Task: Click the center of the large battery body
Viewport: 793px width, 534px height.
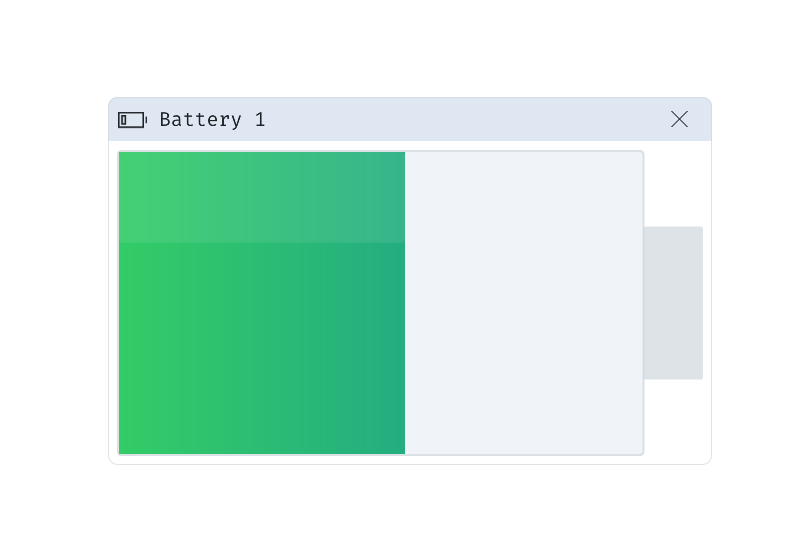Action: coord(380,303)
